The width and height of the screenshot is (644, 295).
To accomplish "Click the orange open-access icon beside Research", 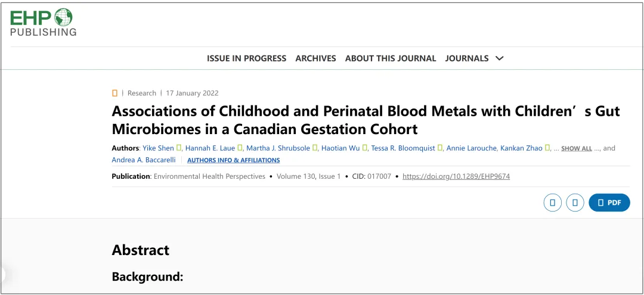I will coord(114,93).
